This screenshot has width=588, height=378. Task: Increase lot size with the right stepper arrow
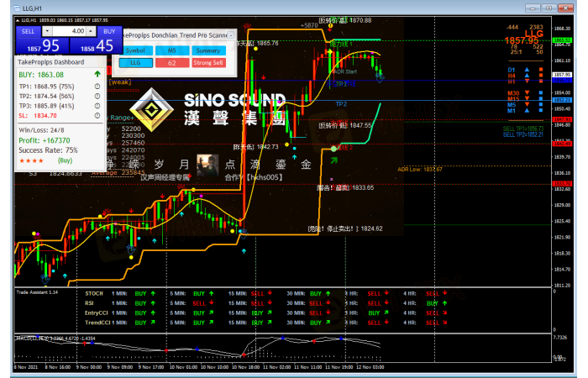point(89,30)
